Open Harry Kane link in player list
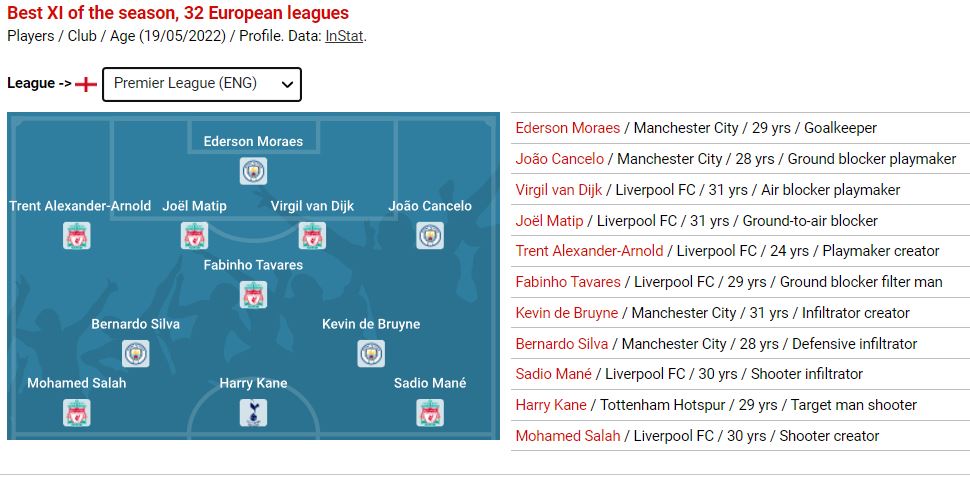The width and height of the screenshot is (970, 478). pyautogui.click(x=551, y=405)
